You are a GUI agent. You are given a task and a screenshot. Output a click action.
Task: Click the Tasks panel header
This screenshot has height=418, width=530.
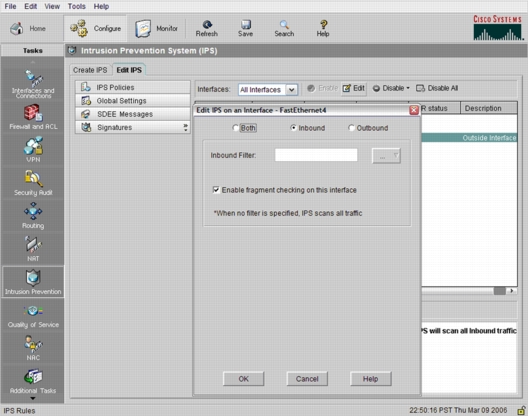point(32,51)
